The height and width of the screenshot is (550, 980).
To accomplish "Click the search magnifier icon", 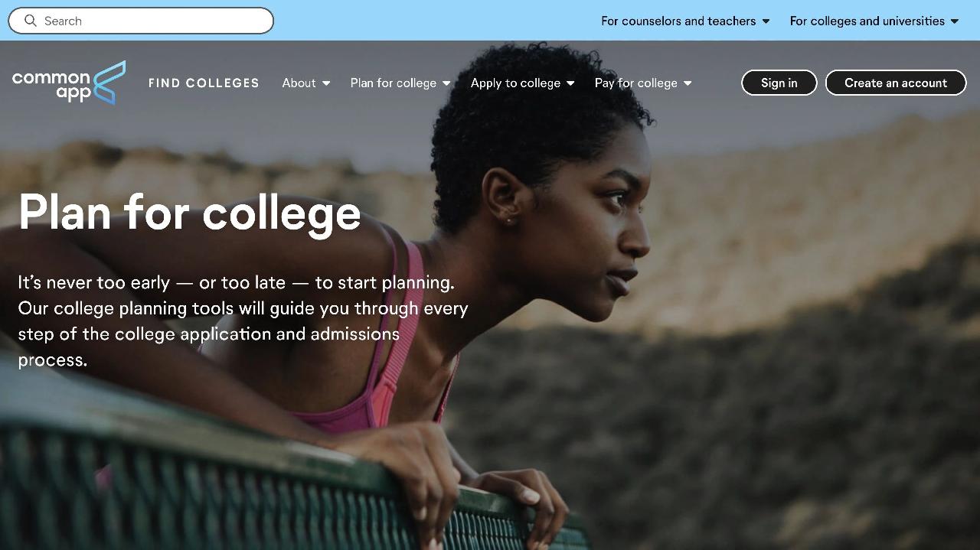I will click(31, 21).
